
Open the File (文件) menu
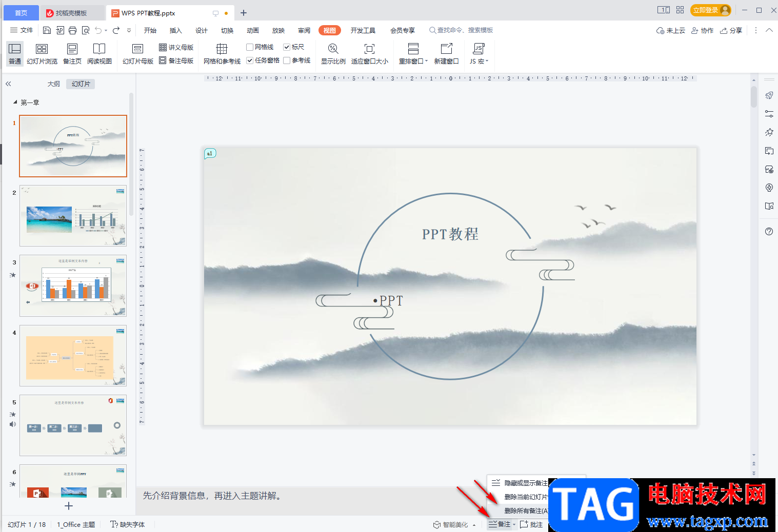click(x=22, y=30)
